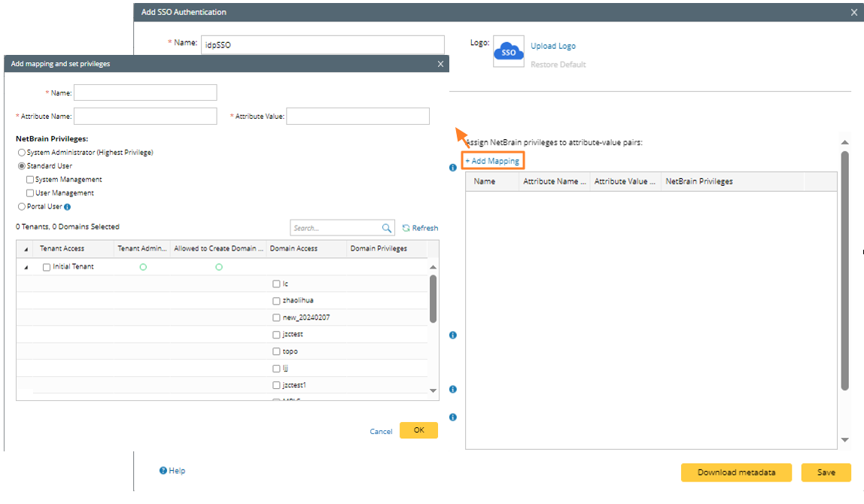Collapse all rows using header triangle
The height and width of the screenshot is (504, 864).
pyautogui.click(x=27, y=249)
